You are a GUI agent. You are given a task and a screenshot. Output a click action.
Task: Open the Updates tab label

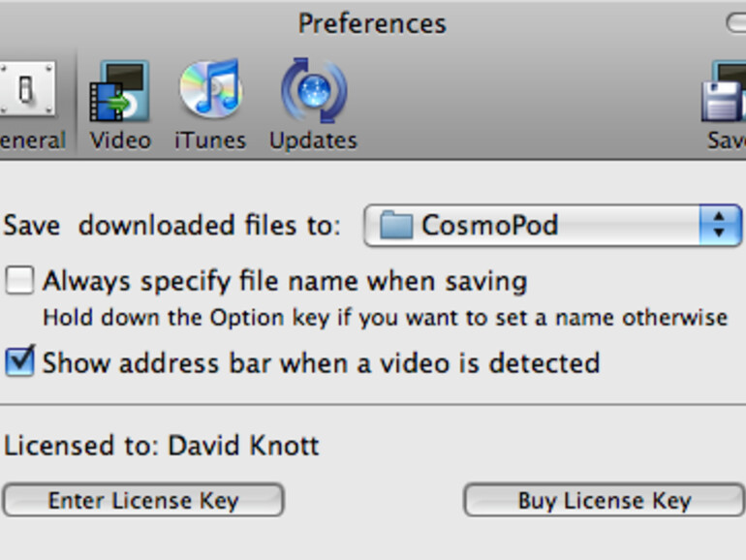click(x=313, y=140)
